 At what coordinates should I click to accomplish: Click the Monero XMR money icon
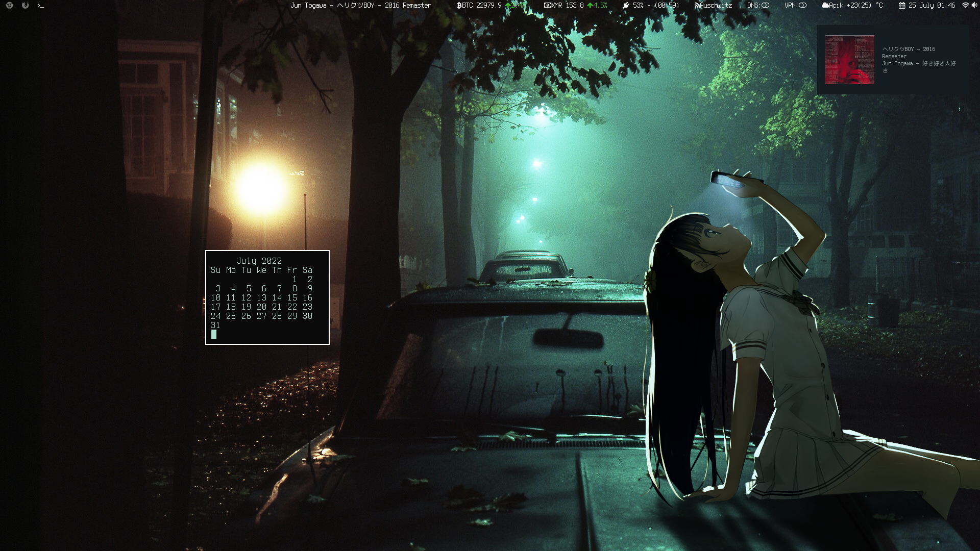(x=548, y=5)
